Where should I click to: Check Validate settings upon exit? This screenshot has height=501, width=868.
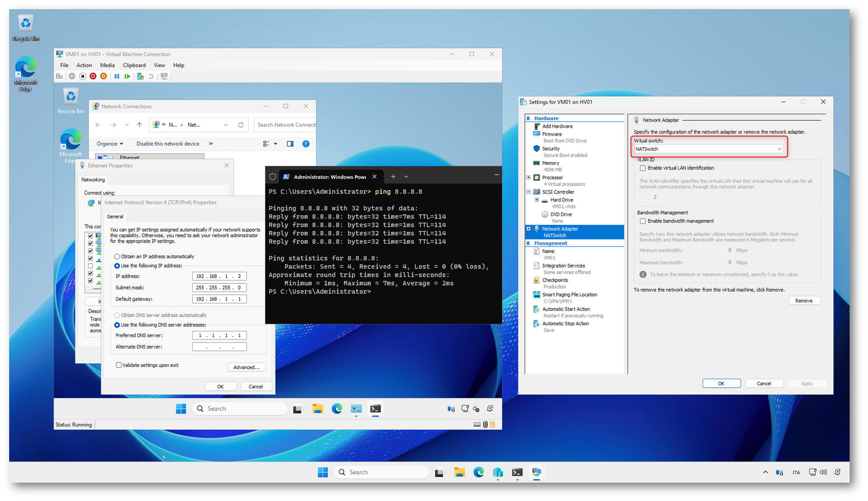119,365
